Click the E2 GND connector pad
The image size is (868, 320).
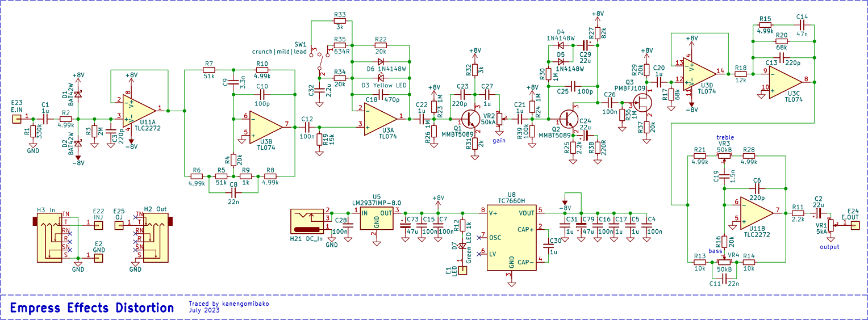(98, 258)
